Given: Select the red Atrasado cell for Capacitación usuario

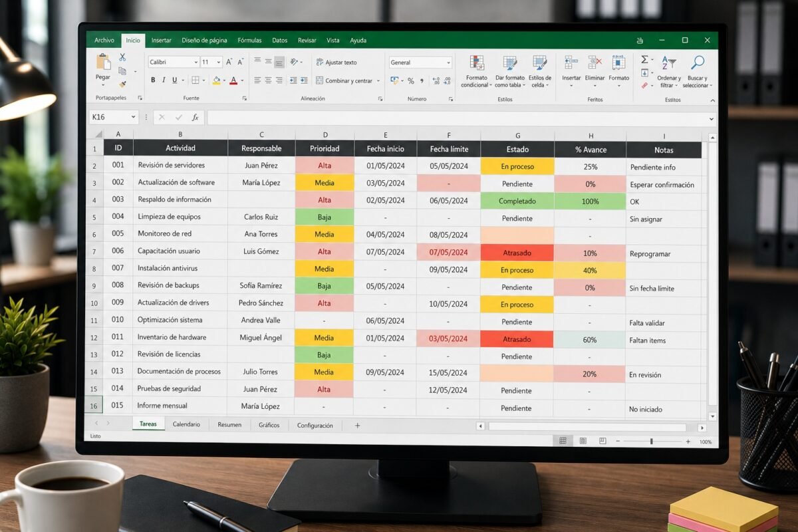Looking at the screenshot, I should [517, 253].
